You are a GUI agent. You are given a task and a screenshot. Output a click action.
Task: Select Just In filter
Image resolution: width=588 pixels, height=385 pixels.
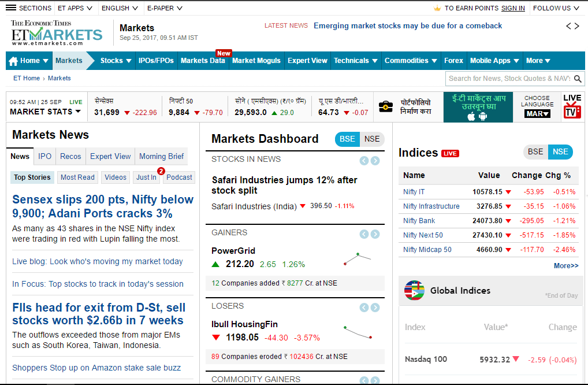click(x=146, y=177)
